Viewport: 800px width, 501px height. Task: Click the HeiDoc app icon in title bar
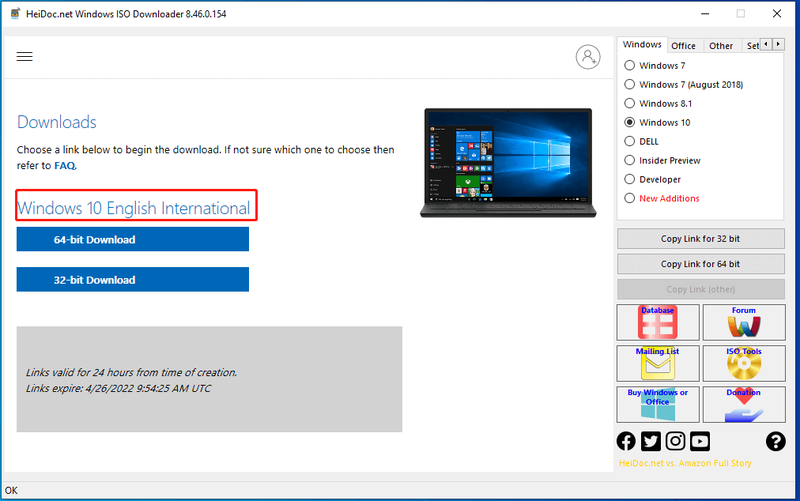(16, 14)
